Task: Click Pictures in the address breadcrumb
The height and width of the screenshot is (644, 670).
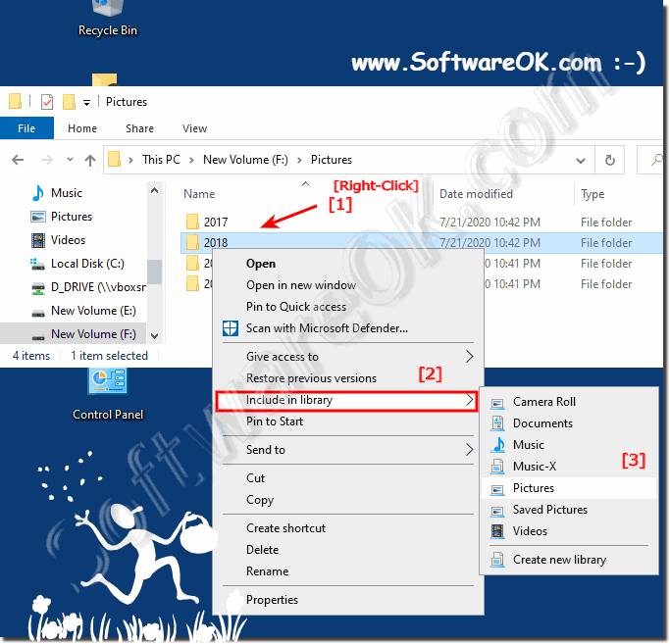Action: [332, 160]
